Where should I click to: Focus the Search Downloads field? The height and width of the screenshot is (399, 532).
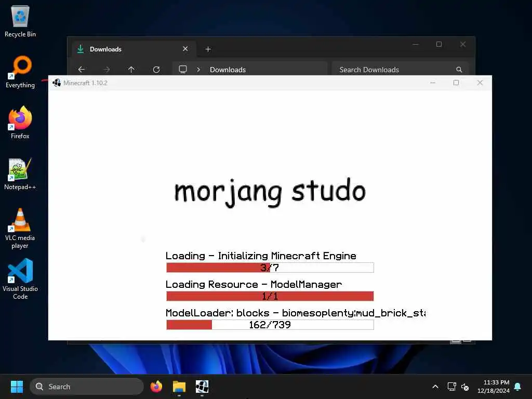coord(401,70)
